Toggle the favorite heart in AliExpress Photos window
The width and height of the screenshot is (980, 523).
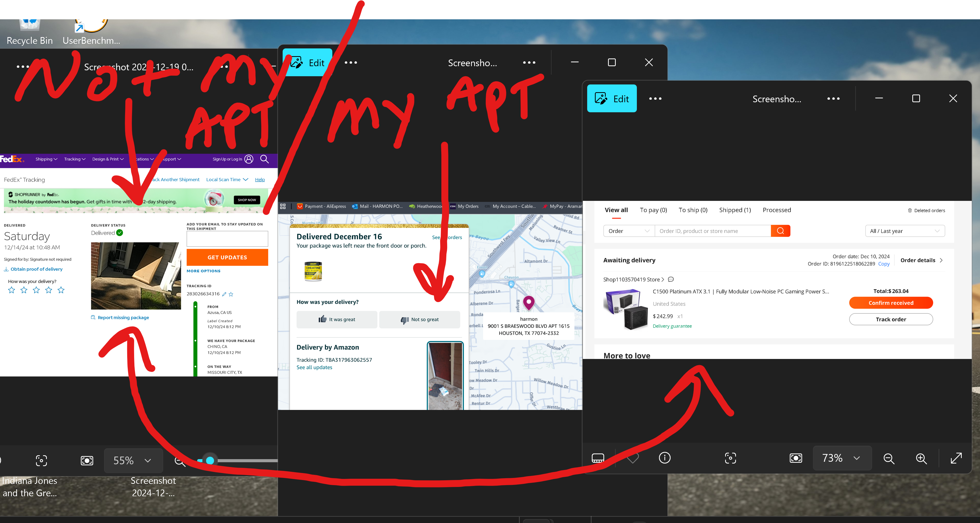point(633,458)
